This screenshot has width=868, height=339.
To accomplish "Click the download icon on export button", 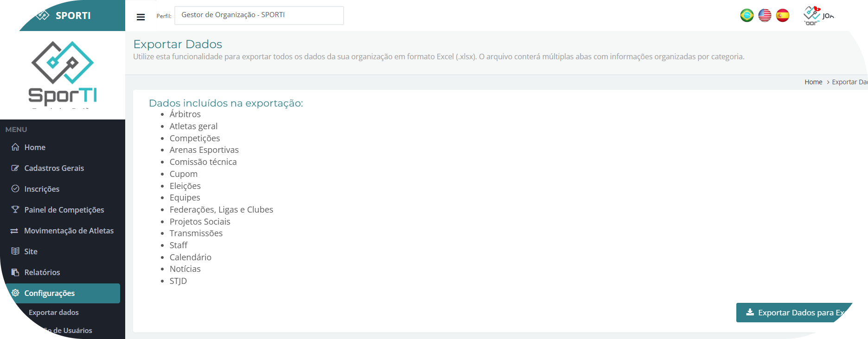I will tap(750, 313).
